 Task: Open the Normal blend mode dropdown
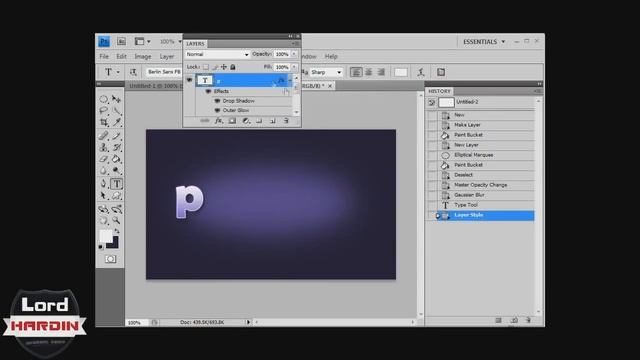pos(217,54)
